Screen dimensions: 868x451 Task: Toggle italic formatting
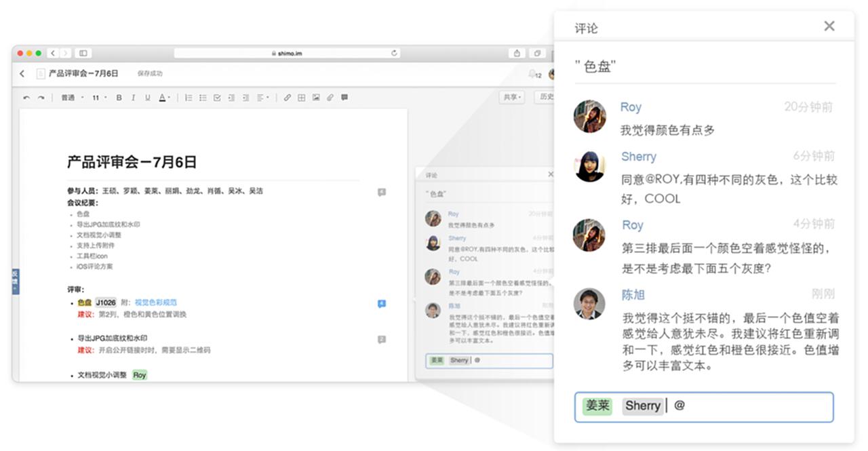click(x=134, y=98)
